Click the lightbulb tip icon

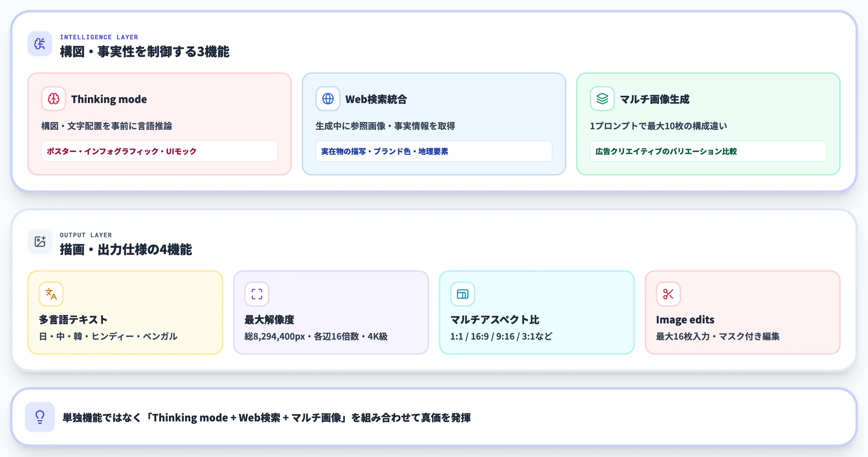point(39,417)
